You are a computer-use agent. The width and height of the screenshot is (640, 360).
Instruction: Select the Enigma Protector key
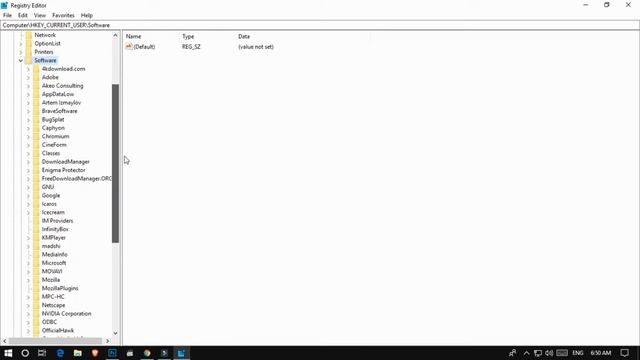point(64,170)
